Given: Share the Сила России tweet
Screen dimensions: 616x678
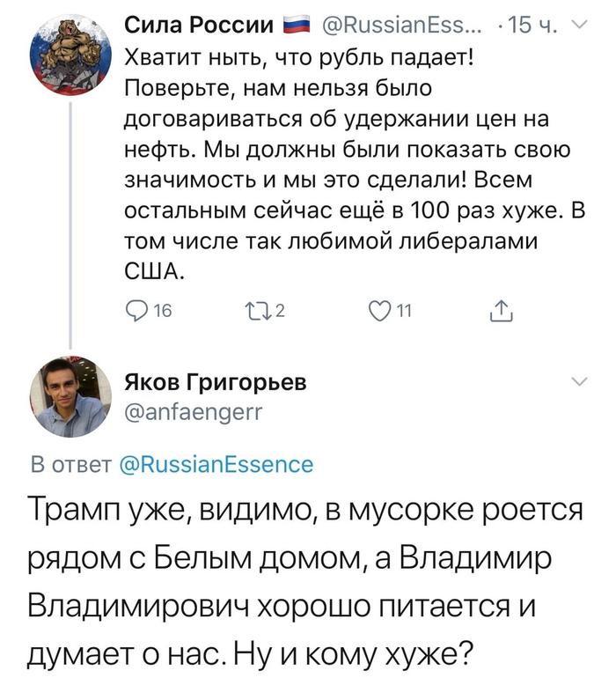Looking at the screenshot, I should 499,309.
